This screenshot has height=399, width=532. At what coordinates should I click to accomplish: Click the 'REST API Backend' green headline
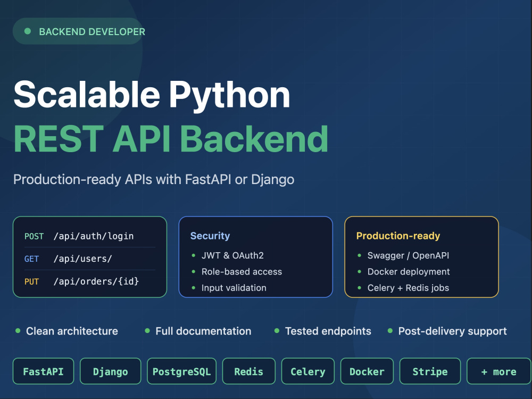pyautogui.click(x=171, y=139)
